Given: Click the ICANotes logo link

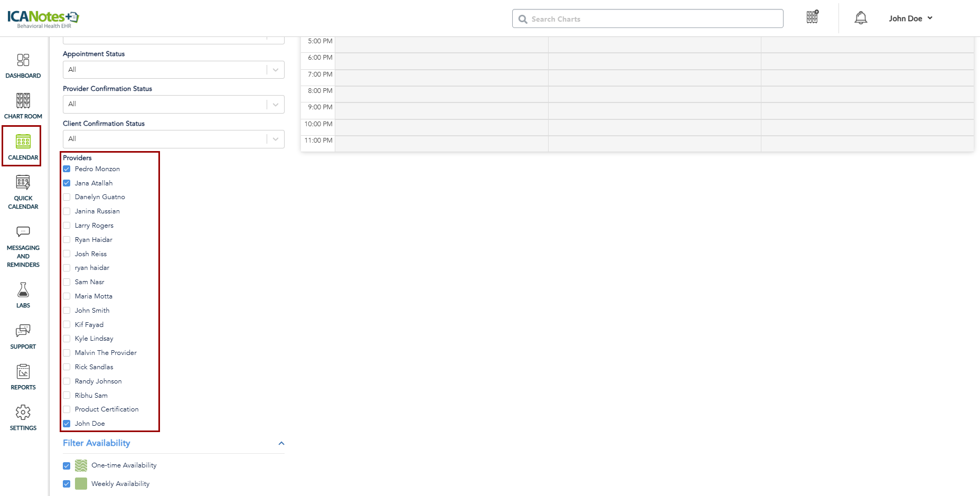Looking at the screenshot, I should (x=43, y=18).
